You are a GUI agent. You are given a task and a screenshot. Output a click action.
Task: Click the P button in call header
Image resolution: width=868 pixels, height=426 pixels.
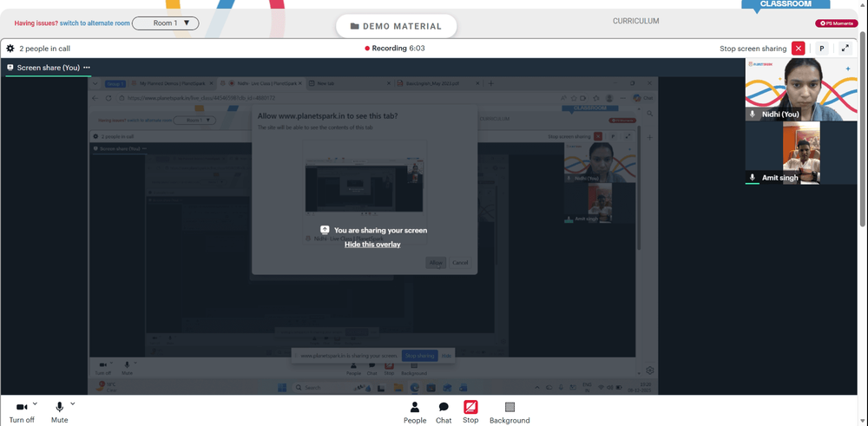coord(822,48)
